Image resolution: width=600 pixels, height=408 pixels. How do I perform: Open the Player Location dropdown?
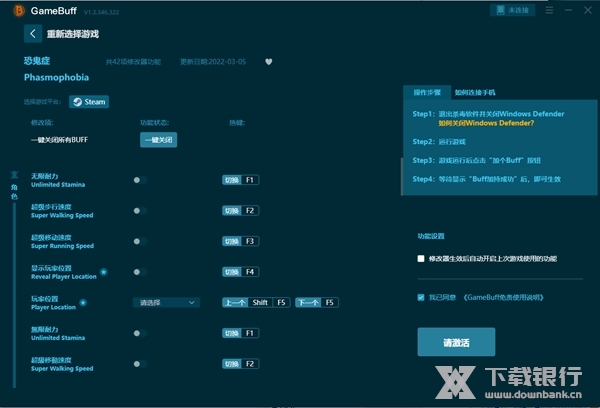(166, 303)
